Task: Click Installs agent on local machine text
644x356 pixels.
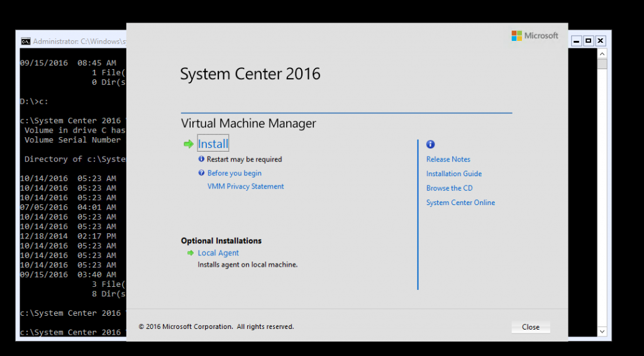Action: [248, 265]
